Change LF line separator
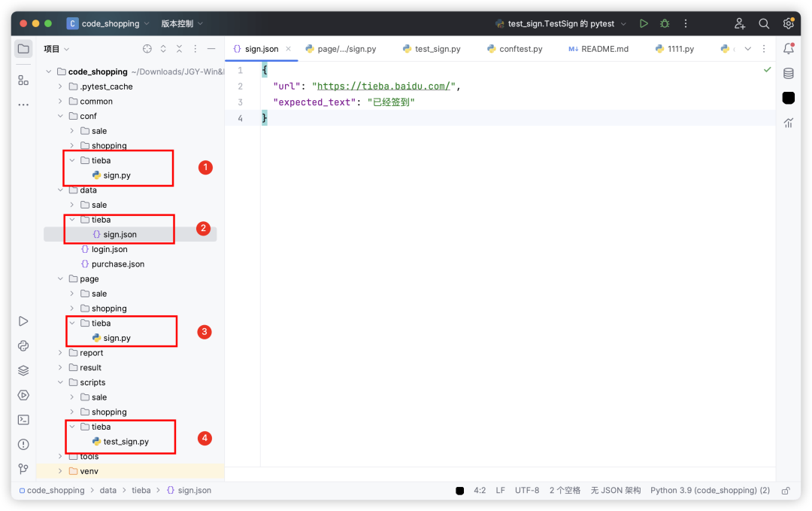 pyautogui.click(x=500, y=490)
